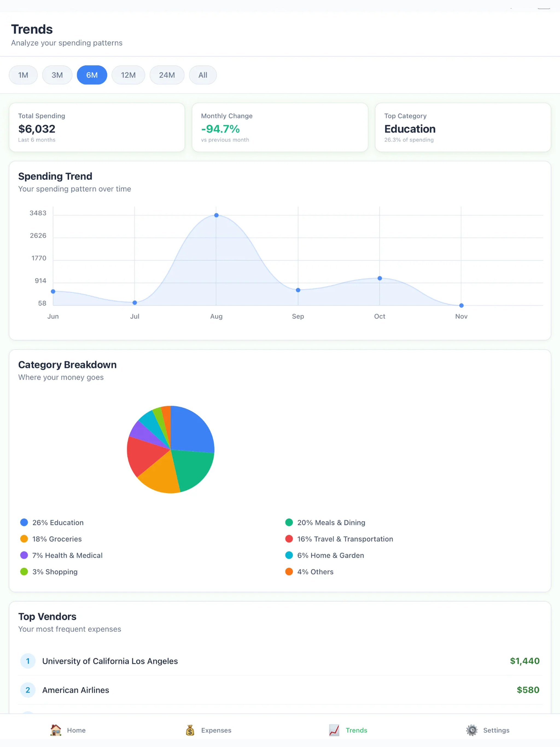
Task: Click the Jun data point on chart
Action: click(x=53, y=291)
